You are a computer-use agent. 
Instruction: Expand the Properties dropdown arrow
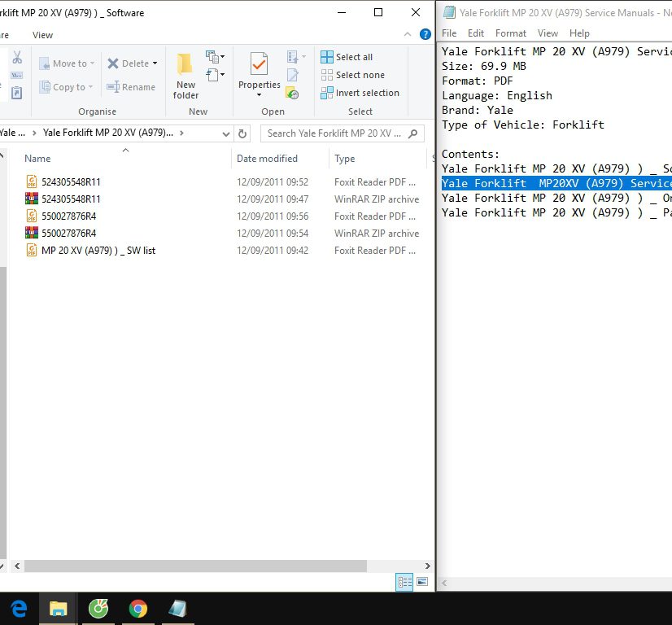[x=259, y=94]
